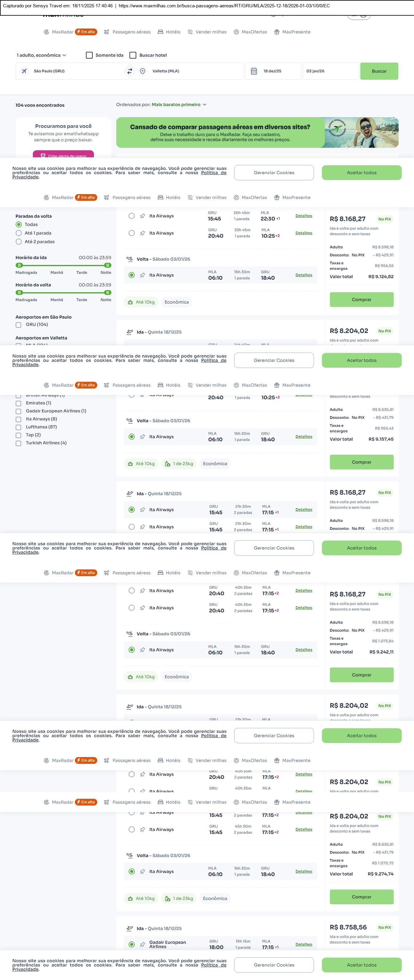
Task: Go to the MaxOfertas menu item
Action: click(254, 32)
